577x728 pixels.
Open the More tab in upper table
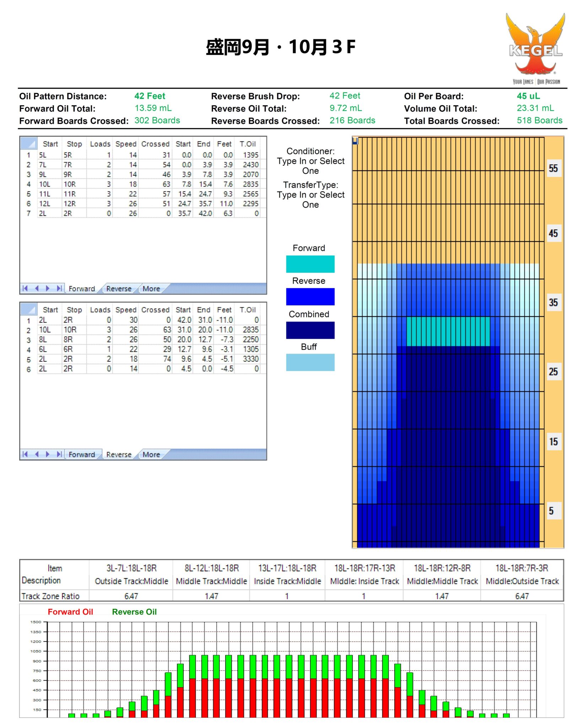tap(151, 289)
